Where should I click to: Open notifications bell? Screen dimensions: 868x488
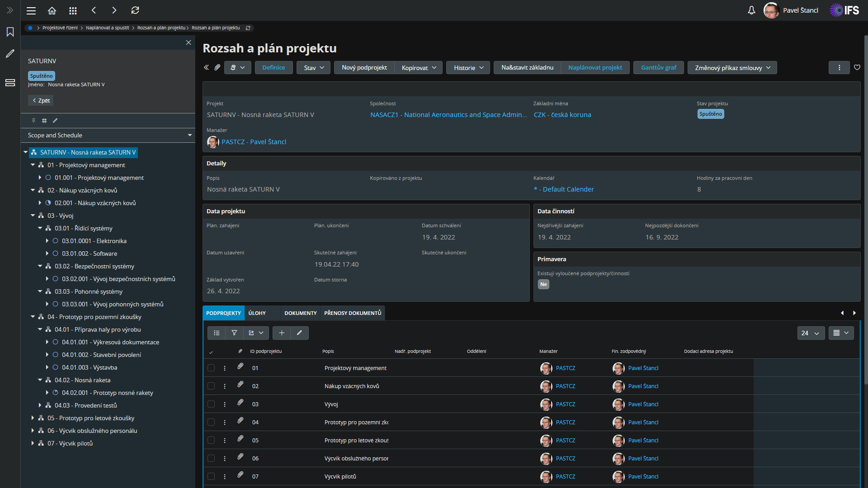point(751,10)
